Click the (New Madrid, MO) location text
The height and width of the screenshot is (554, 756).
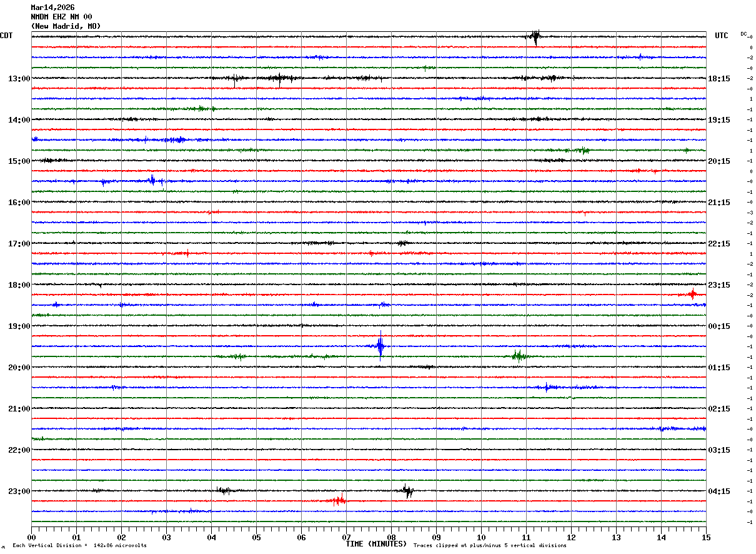pos(66,26)
